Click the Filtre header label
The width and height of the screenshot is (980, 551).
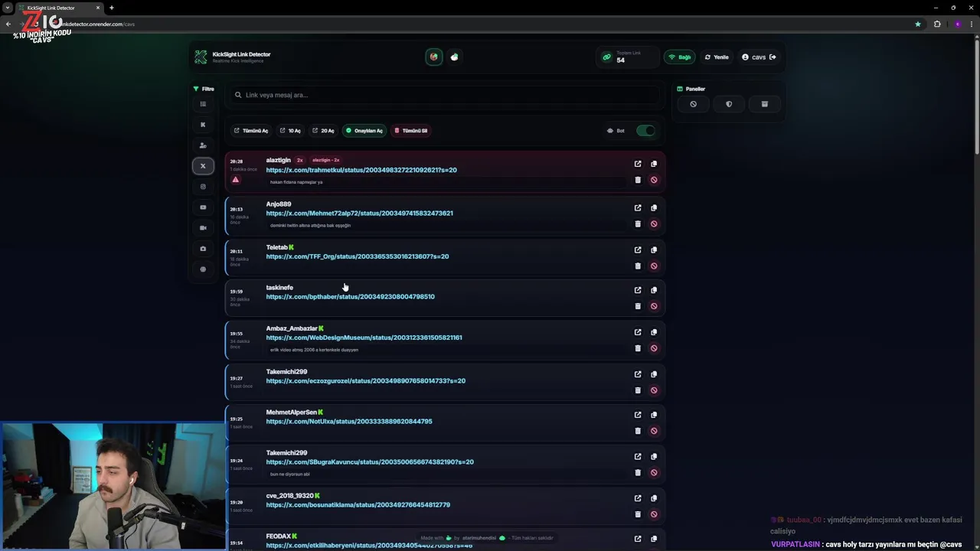pyautogui.click(x=204, y=89)
